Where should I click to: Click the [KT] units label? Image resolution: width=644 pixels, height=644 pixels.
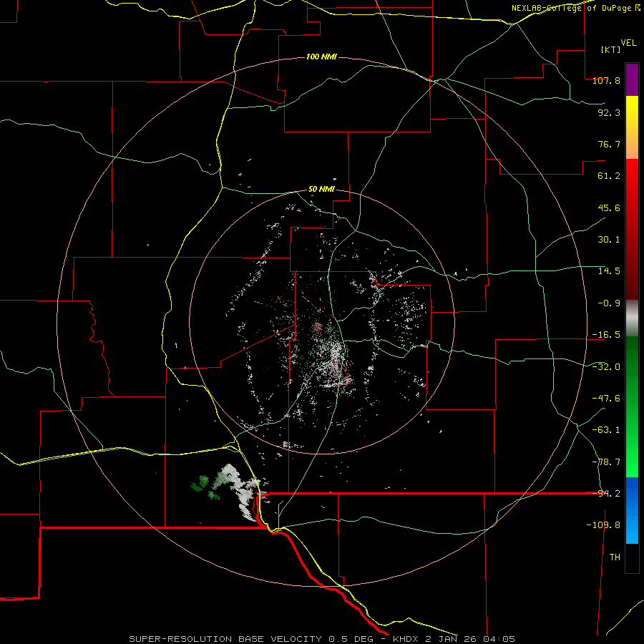(x=611, y=49)
